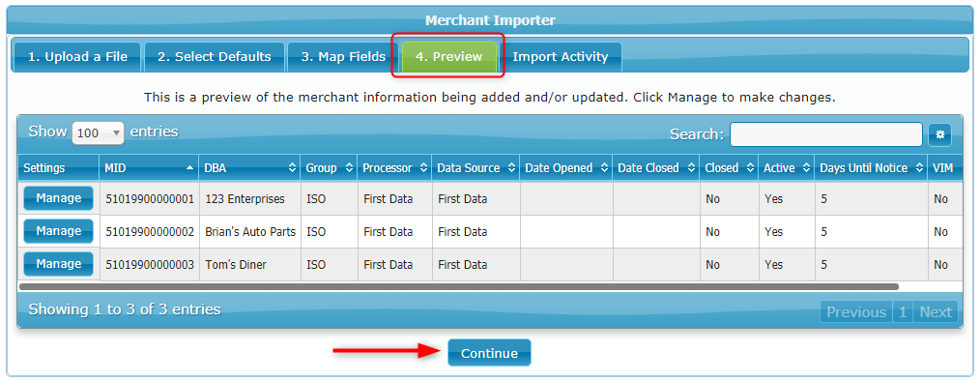This screenshot has height=382, width=980.
Task: Sort by Active column header
Action: point(787,168)
